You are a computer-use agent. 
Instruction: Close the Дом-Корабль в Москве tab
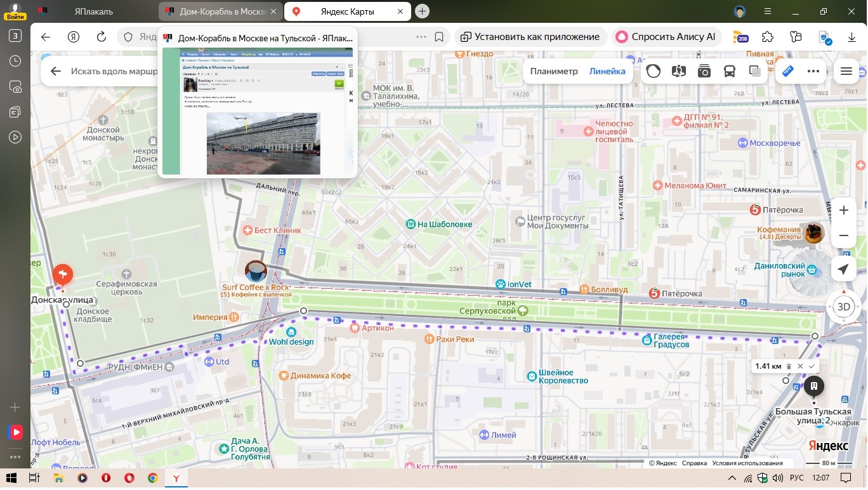click(x=272, y=11)
